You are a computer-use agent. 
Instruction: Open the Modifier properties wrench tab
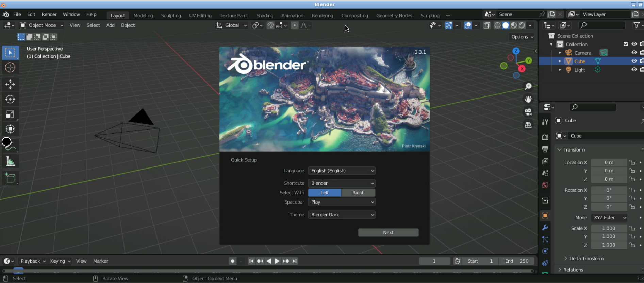(545, 228)
